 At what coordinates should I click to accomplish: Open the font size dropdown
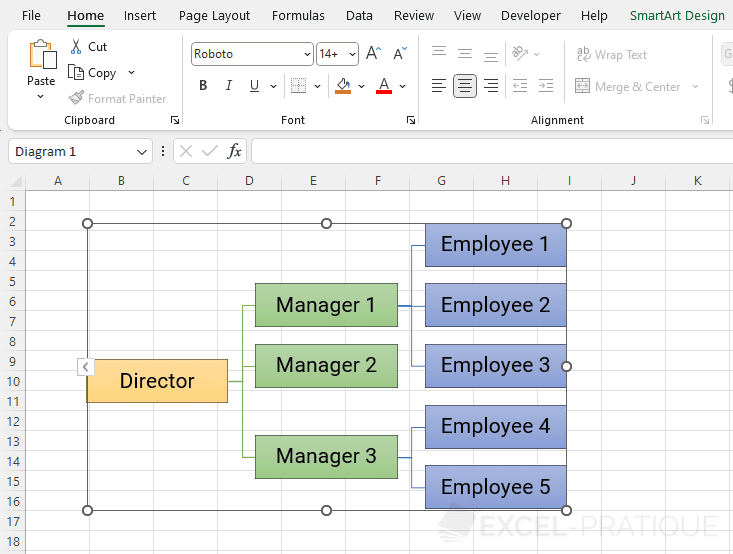352,54
